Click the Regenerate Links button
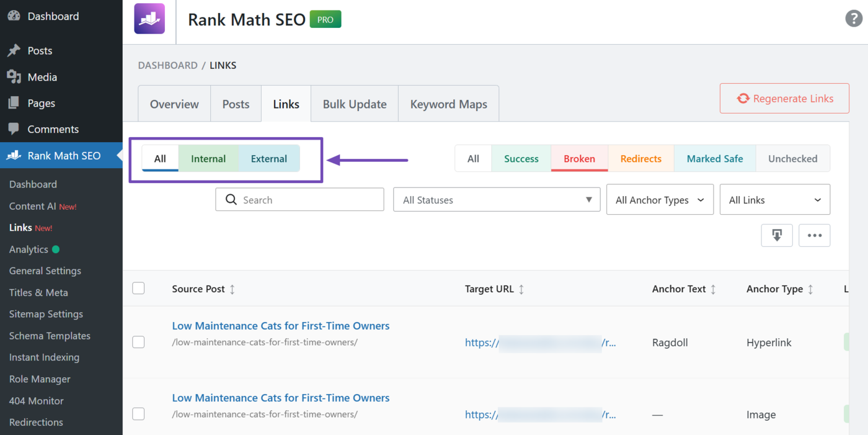Viewport: 868px width, 435px height. pyautogui.click(x=784, y=98)
